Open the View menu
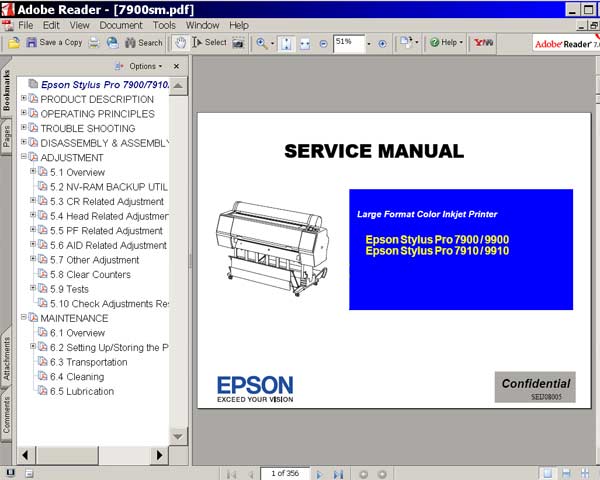This screenshot has width=600, height=480. [79, 25]
